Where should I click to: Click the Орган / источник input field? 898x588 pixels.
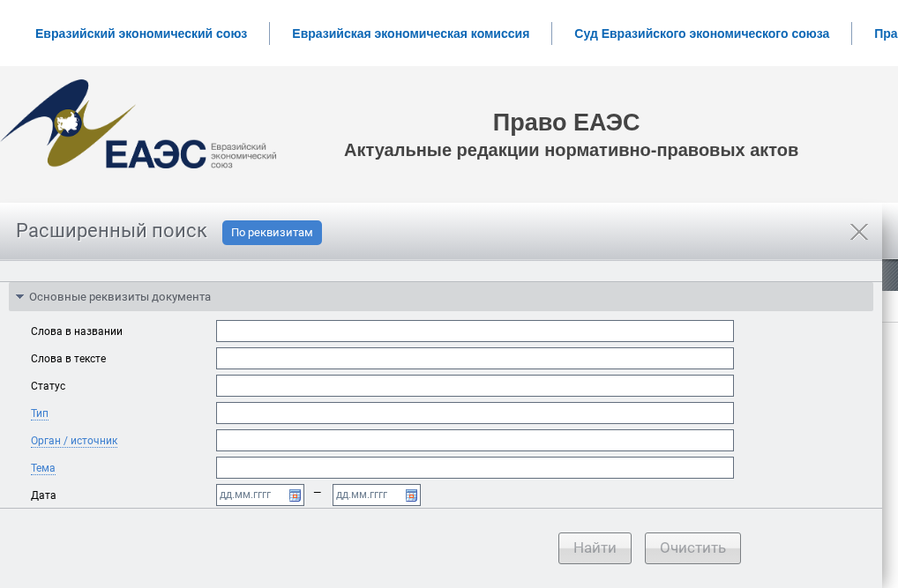coord(475,440)
